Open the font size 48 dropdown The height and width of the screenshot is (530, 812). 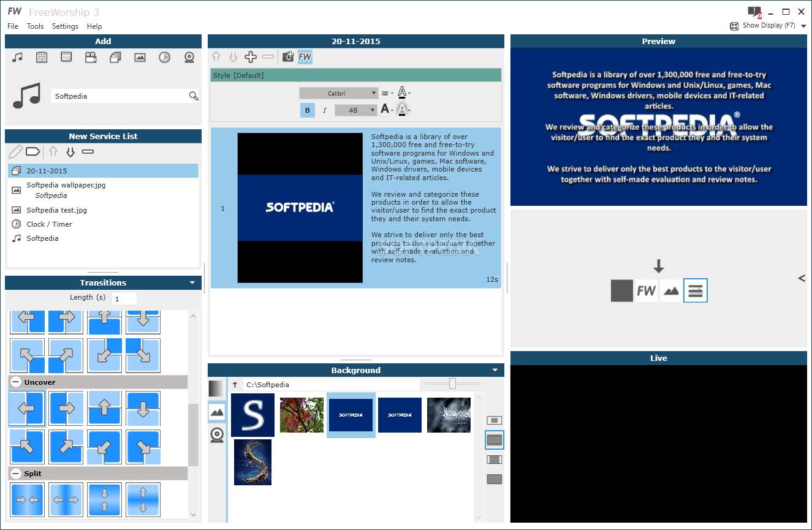click(355, 110)
